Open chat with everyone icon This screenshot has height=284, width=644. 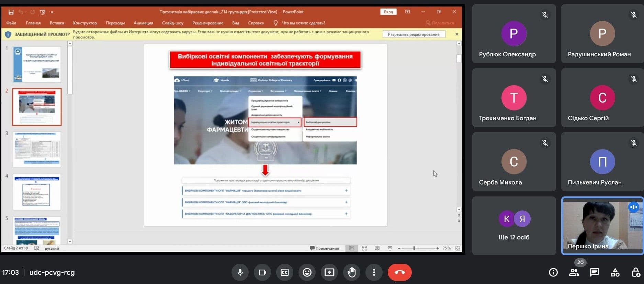tap(595, 272)
